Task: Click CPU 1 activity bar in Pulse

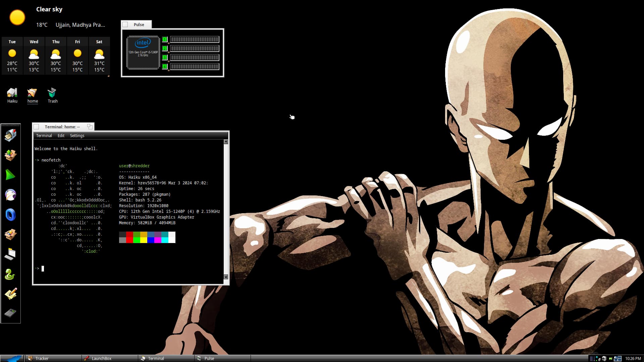Action: [195, 40]
